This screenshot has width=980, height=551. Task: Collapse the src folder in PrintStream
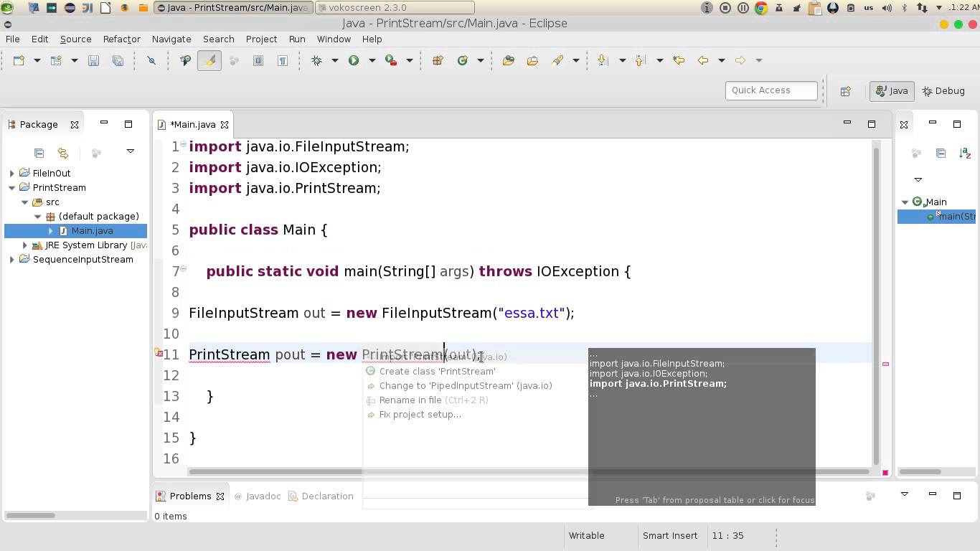[x=25, y=202]
